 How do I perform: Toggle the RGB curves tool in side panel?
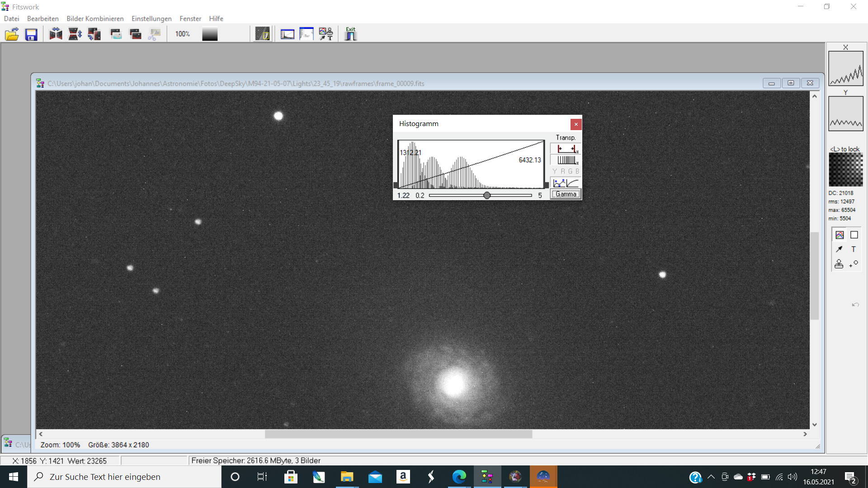click(840, 235)
